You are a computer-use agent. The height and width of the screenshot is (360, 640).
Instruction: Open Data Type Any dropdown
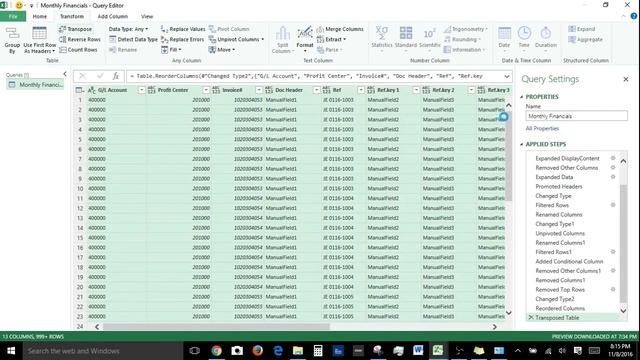click(x=128, y=29)
